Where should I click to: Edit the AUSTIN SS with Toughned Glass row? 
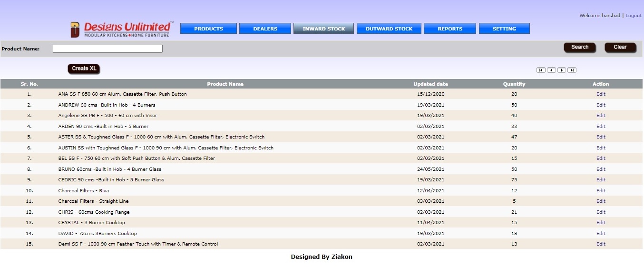pyautogui.click(x=601, y=148)
